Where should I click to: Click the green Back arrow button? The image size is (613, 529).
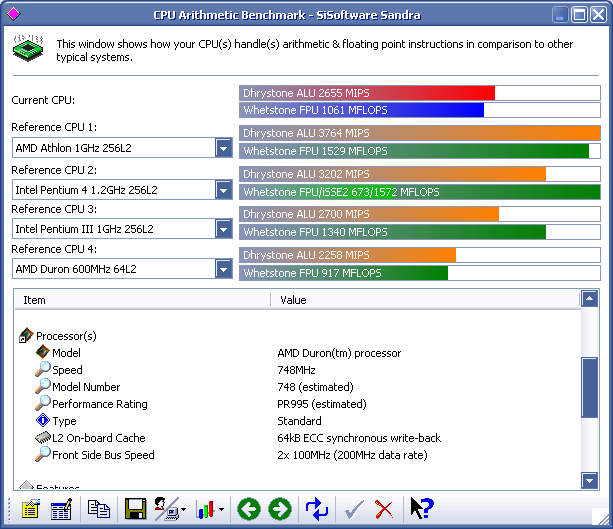(x=248, y=509)
